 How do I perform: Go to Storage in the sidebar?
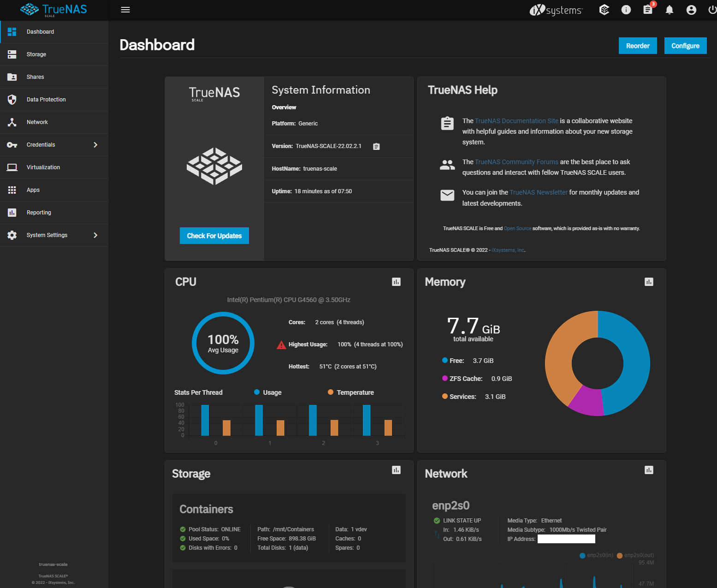(36, 54)
